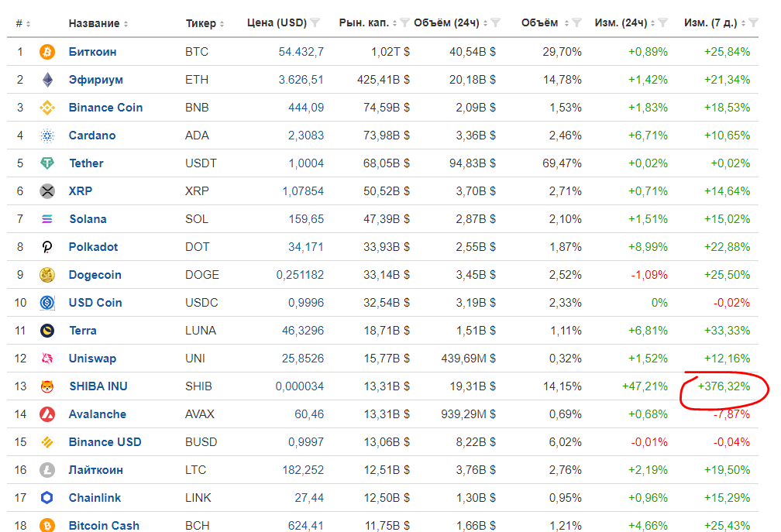Viewport: 781px width, 532px height.
Task: Click the SHIBA INU coin icon
Action: click(x=47, y=386)
